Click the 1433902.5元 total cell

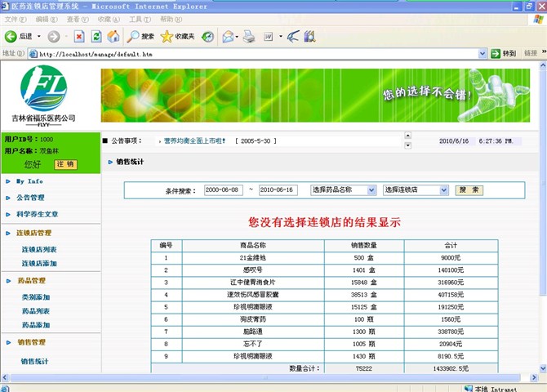click(x=451, y=368)
